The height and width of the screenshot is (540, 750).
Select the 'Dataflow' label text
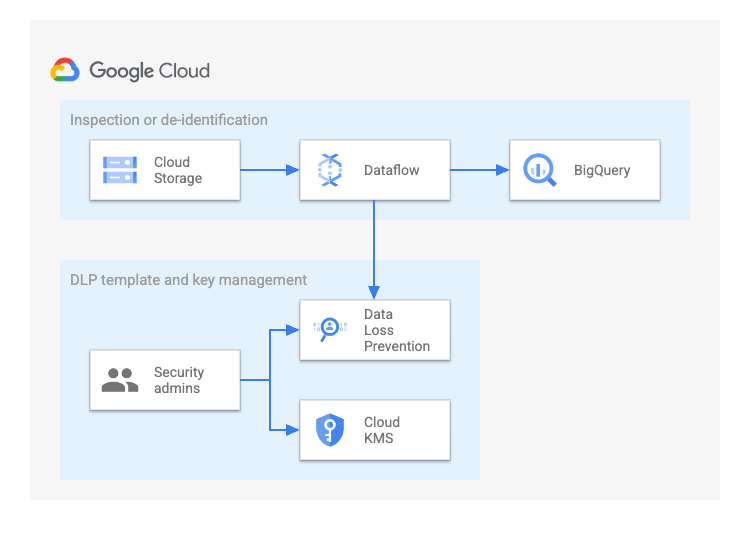click(x=392, y=170)
